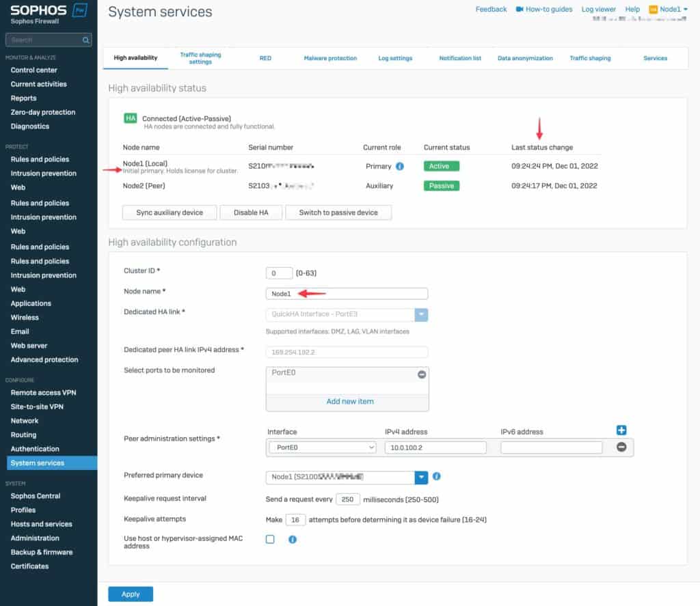This screenshot has width=700, height=606.
Task: Click the Node name input field
Action: [x=347, y=294]
